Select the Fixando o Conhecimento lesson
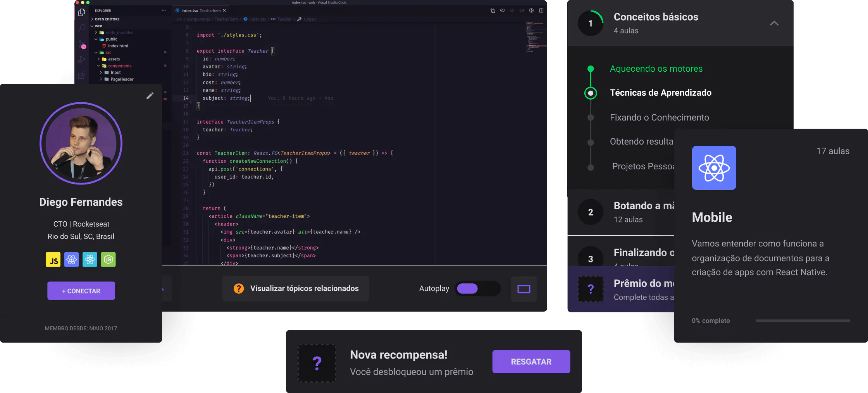Viewport: 868px width, 393px height. pos(659,117)
